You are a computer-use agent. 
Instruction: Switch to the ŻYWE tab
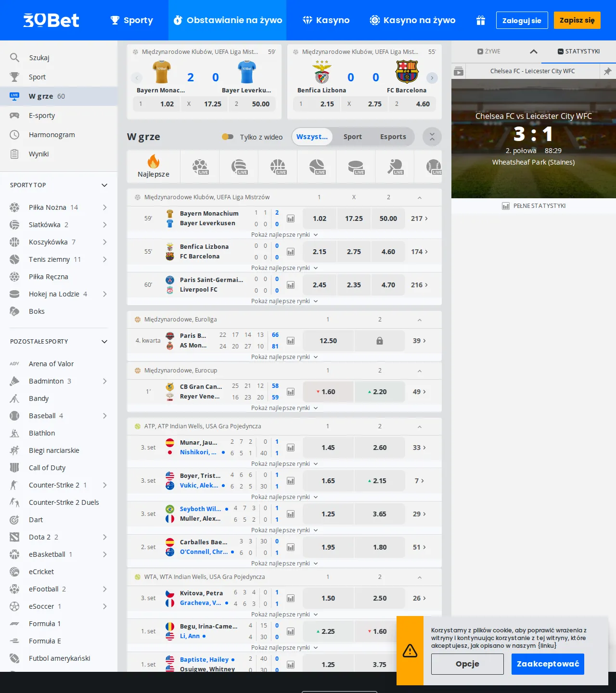[488, 51]
